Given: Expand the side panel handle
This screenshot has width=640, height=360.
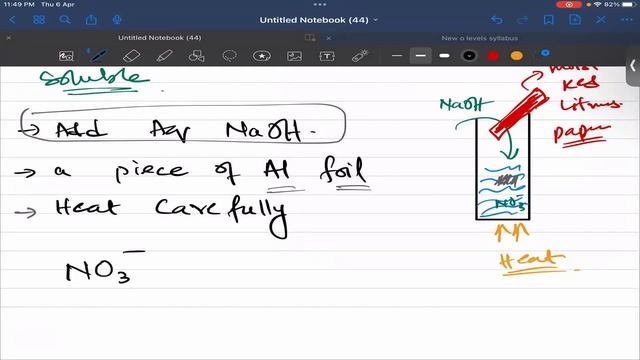Looking at the screenshot, I should 633,66.
